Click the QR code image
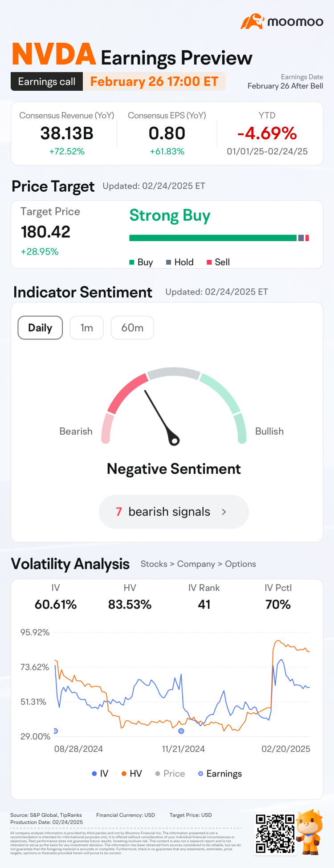Screen dimensions: 334x868 [275, 833]
